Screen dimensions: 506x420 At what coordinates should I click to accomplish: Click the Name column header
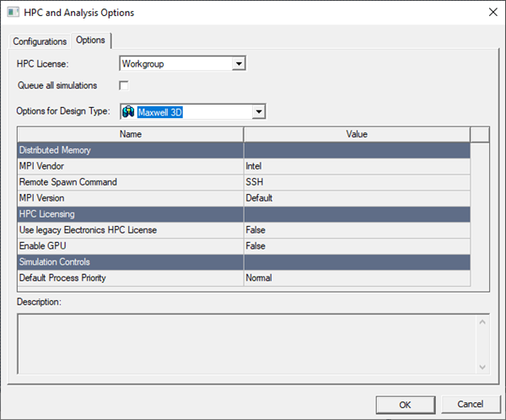131,134
